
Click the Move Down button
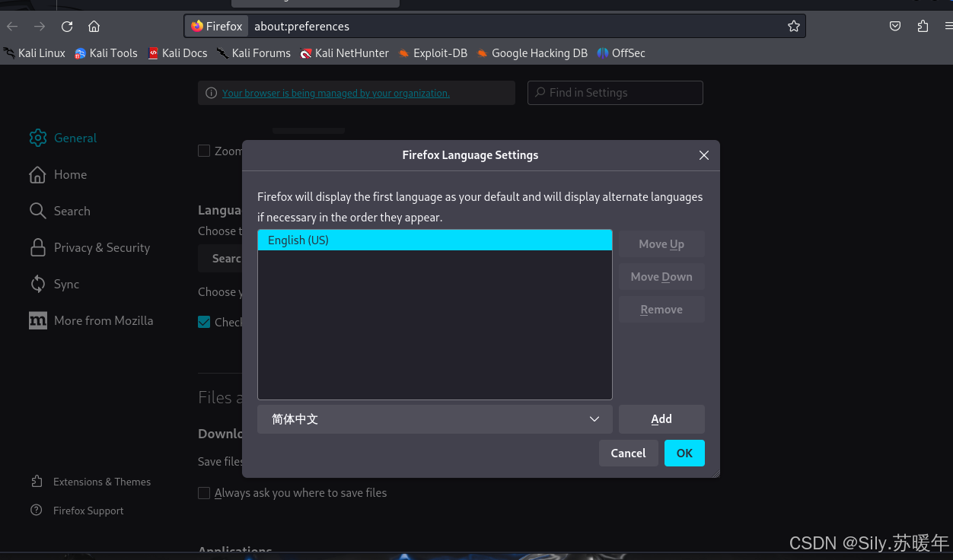coord(661,277)
